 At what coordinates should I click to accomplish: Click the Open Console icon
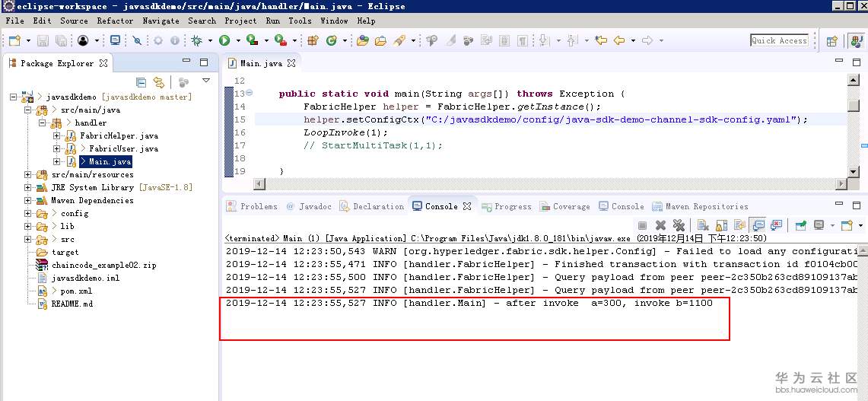point(847,225)
